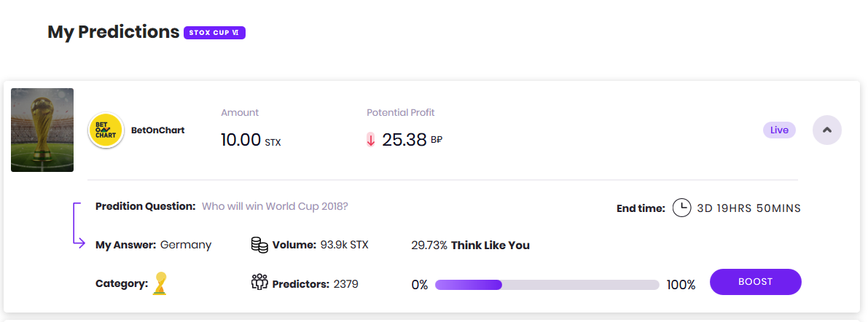Click the BetOnChart yellow logo icon
Image resolution: width=868 pixels, height=322 pixels.
click(x=106, y=130)
